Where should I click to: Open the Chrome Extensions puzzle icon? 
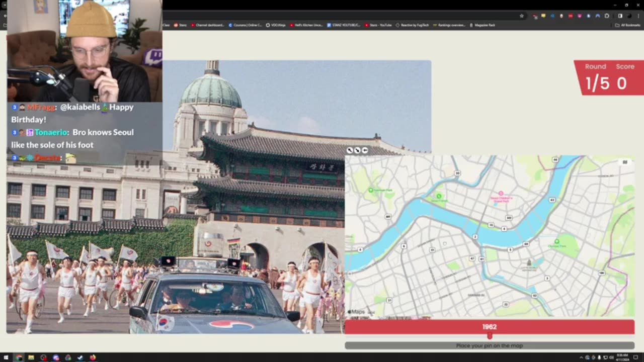click(607, 16)
